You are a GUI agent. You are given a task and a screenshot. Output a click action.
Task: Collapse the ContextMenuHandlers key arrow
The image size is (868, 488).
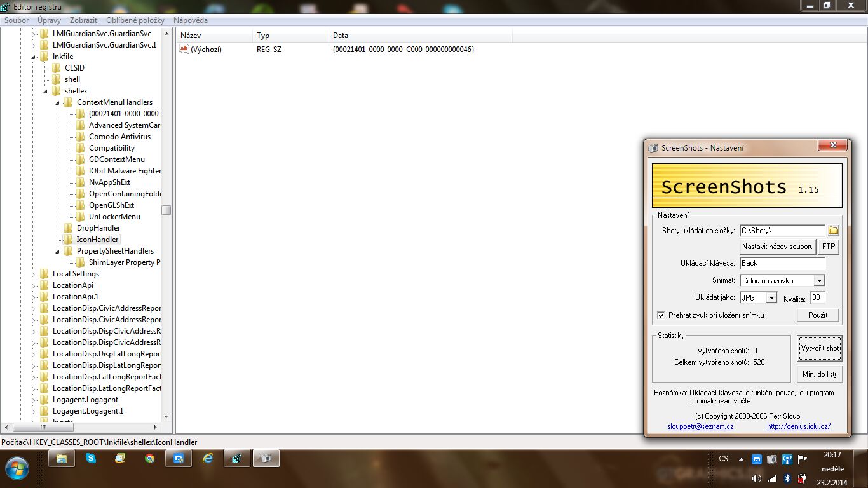[58, 102]
